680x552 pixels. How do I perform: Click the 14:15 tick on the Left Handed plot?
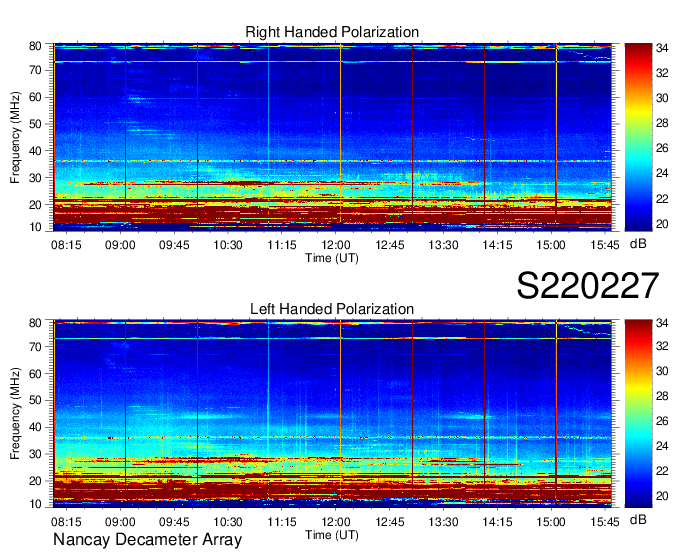[x=497, y=522]
